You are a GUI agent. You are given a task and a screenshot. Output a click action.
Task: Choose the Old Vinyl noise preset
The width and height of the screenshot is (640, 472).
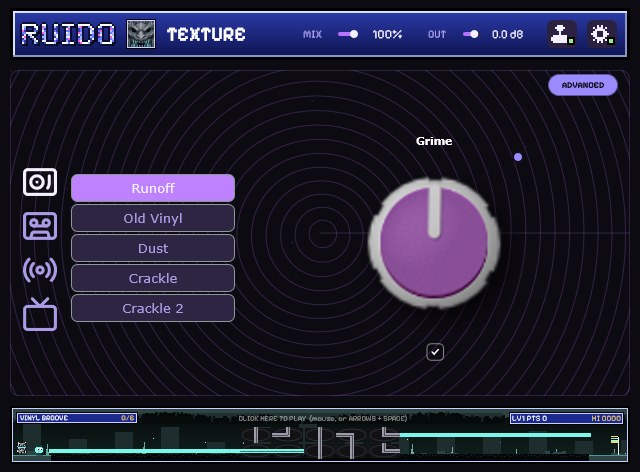pos(153,218)
